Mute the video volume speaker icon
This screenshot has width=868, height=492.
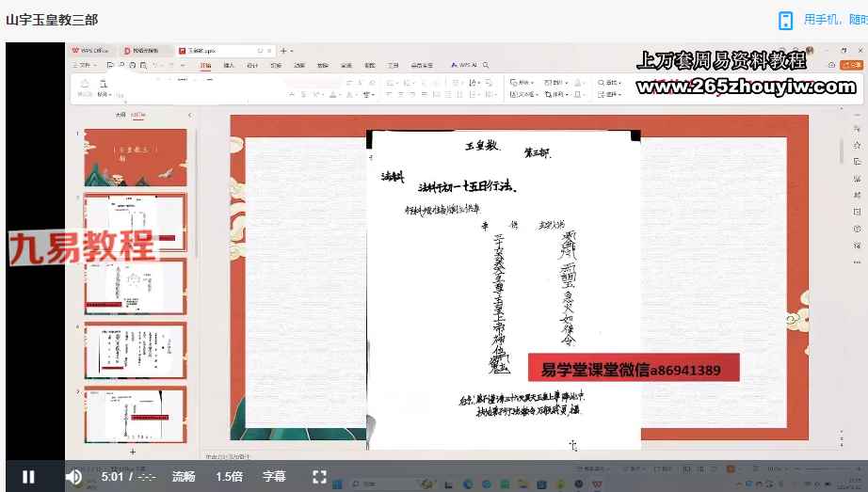point(73,477)
